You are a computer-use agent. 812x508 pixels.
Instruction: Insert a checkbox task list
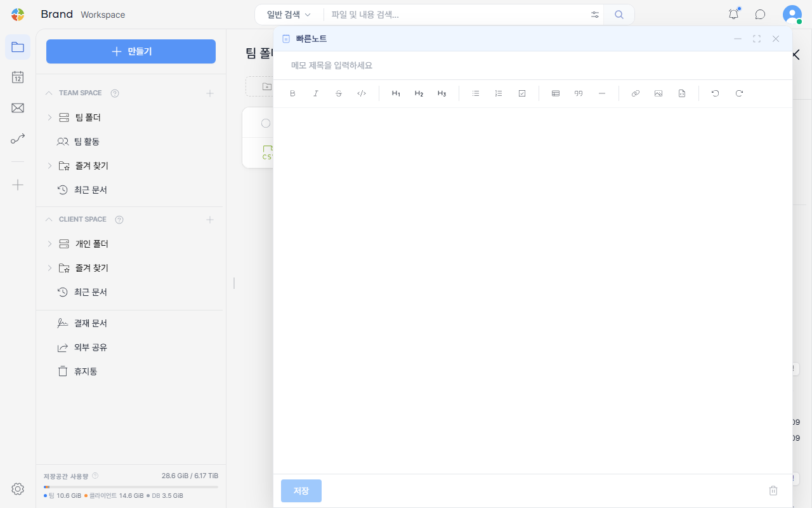pyautogui.click(x=522, y=93)
